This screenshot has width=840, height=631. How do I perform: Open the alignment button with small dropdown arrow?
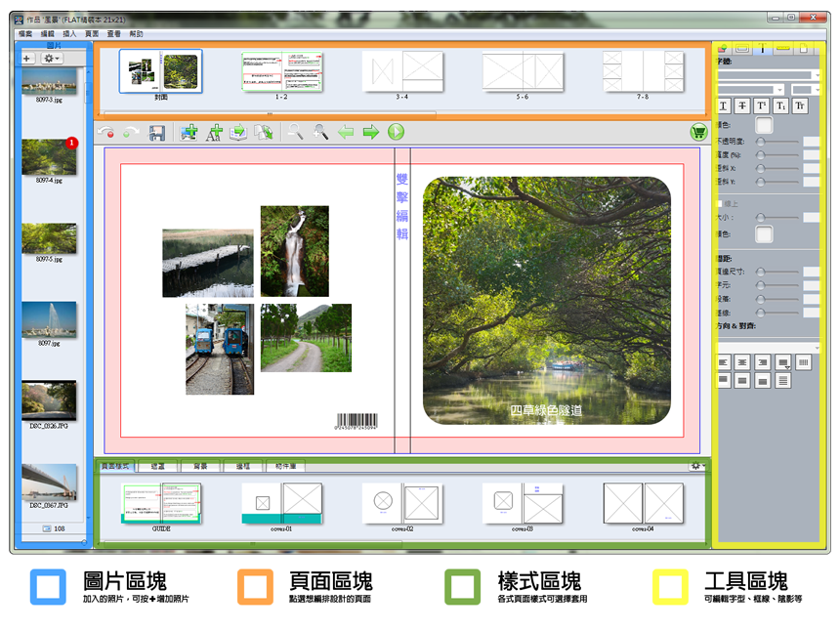(x=782, y=362)
